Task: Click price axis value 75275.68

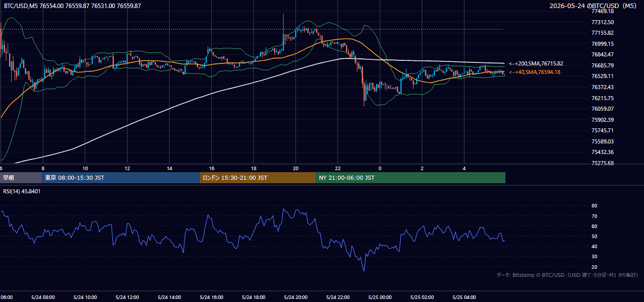Action: tap(602, 163)
